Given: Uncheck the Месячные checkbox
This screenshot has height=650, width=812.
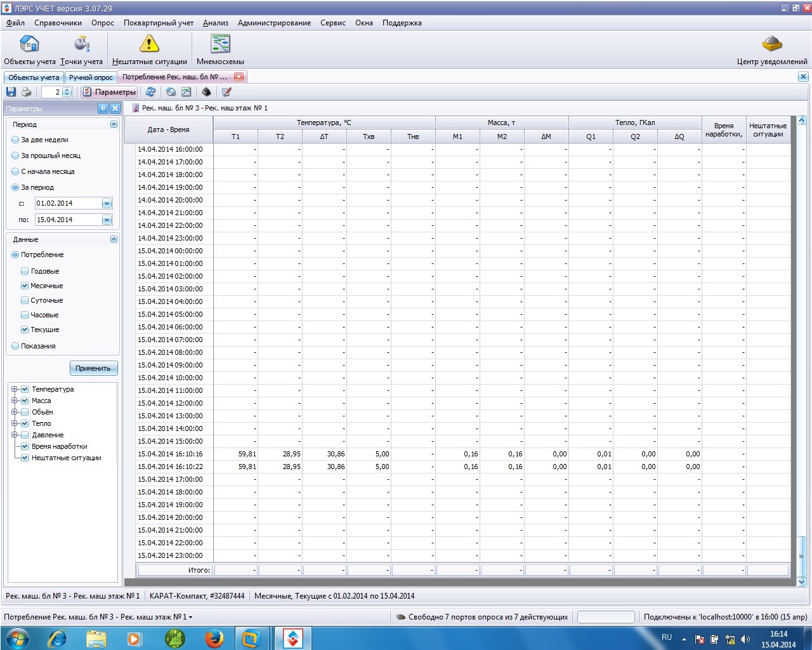Looking at the screenshot, I should point(25,286).
